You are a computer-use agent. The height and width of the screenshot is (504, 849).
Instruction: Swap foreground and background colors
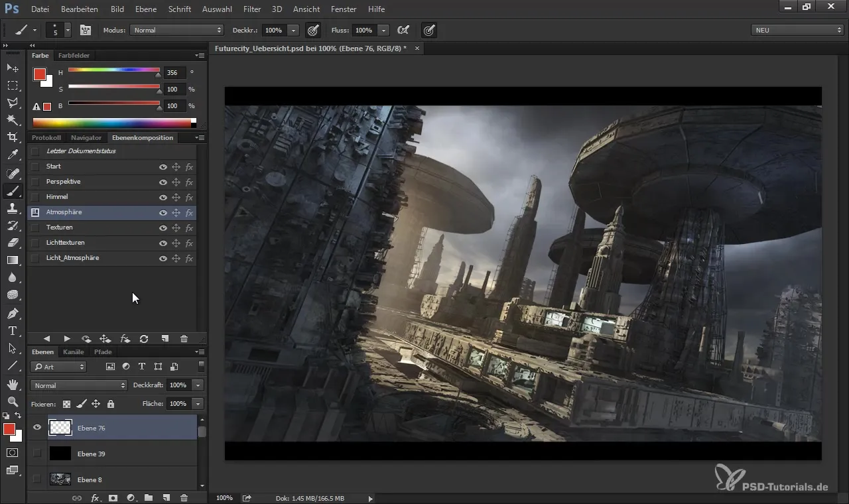19,416
